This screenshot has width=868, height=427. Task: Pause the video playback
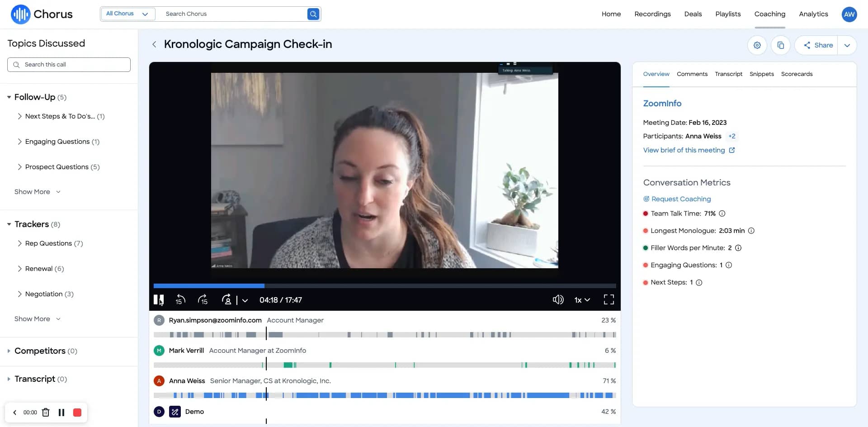coord(158,299)
